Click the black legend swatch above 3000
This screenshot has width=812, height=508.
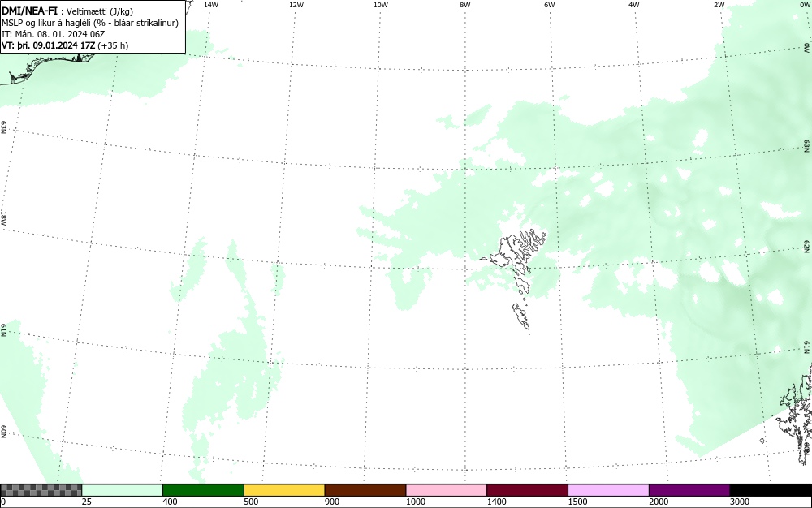click(x=771, y=490)
